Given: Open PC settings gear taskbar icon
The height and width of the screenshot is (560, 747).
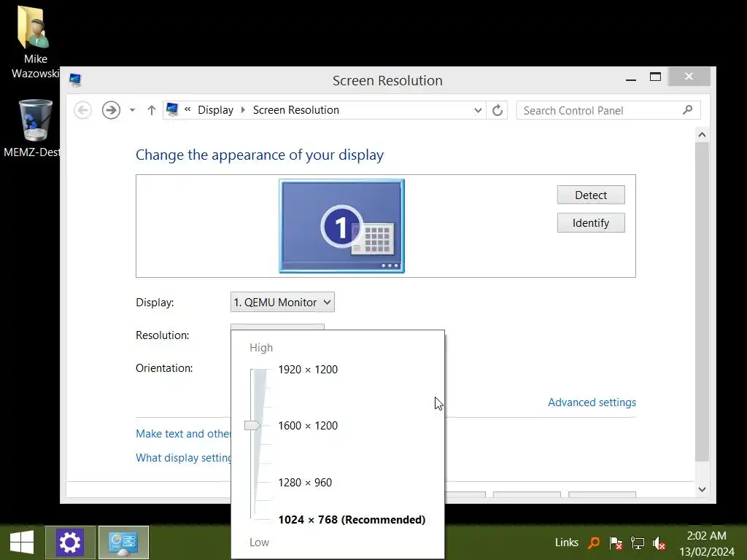Looking at the screenshot, I should click(x=70, y=542).
